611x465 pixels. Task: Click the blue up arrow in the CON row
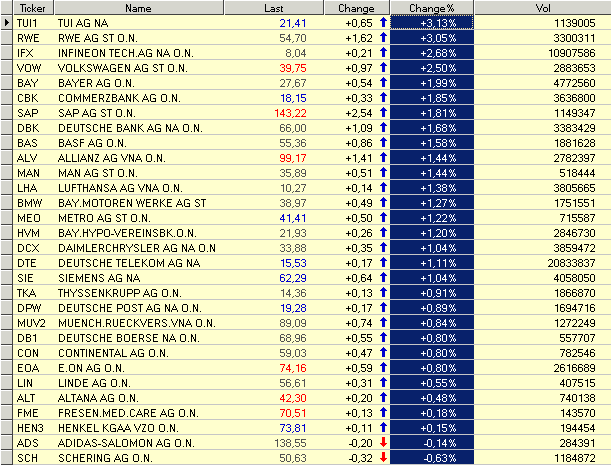tap(383, 352)
